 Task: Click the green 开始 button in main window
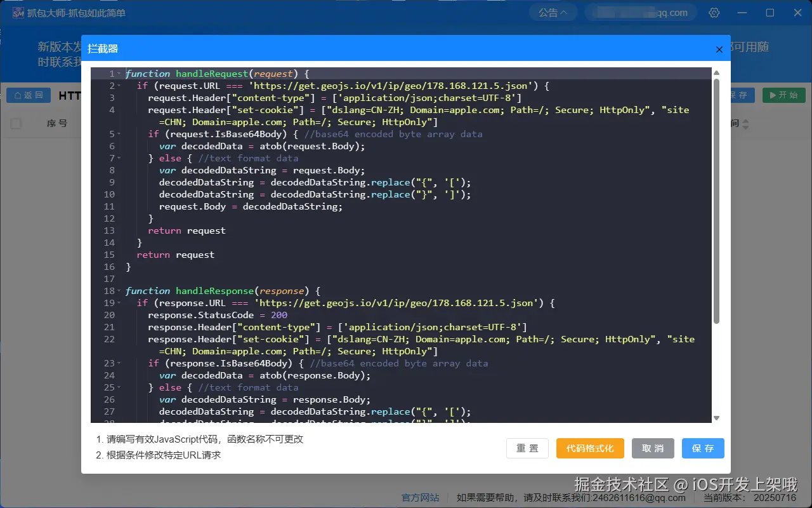[784, 95]
